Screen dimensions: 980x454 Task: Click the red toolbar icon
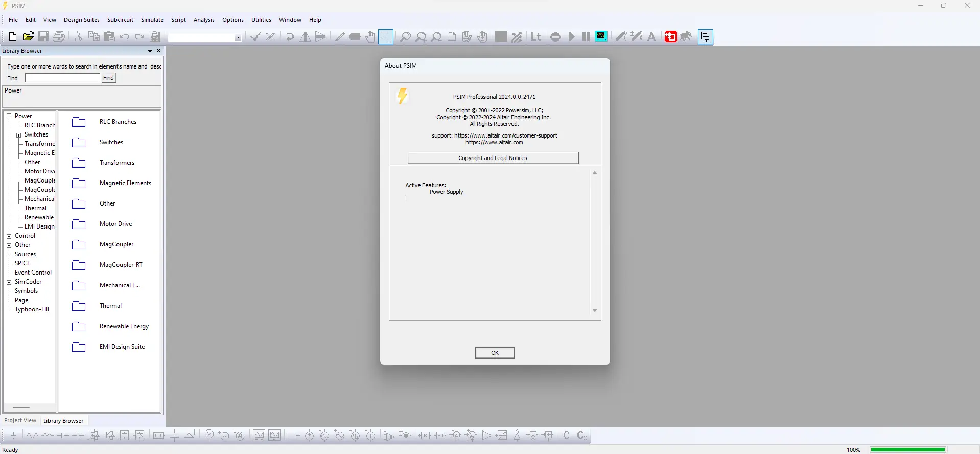[670, 36]
